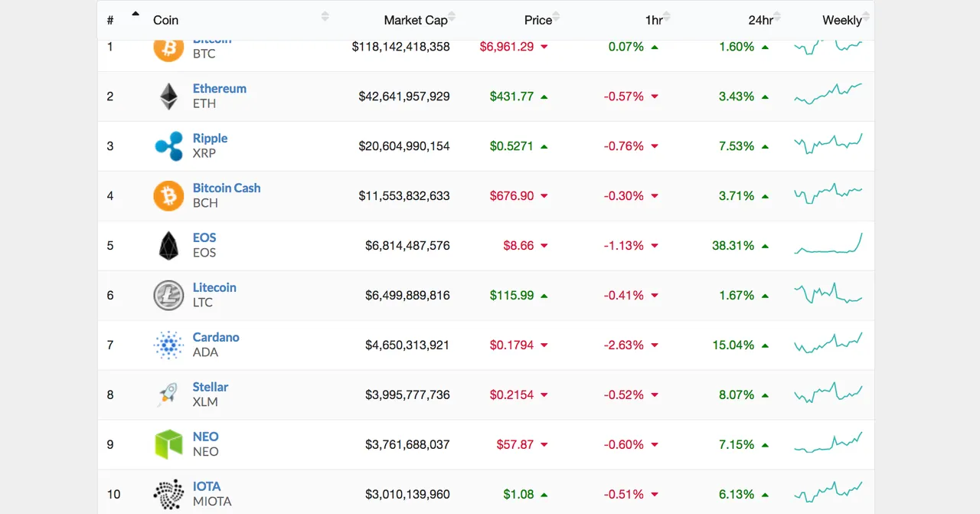Click the NEO green cube logo

168,445
